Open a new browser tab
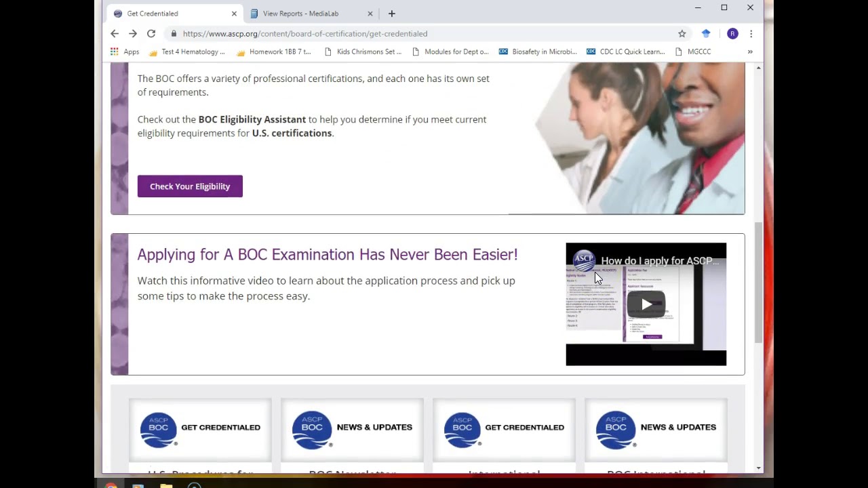868x488 pixels. point(391,14)
